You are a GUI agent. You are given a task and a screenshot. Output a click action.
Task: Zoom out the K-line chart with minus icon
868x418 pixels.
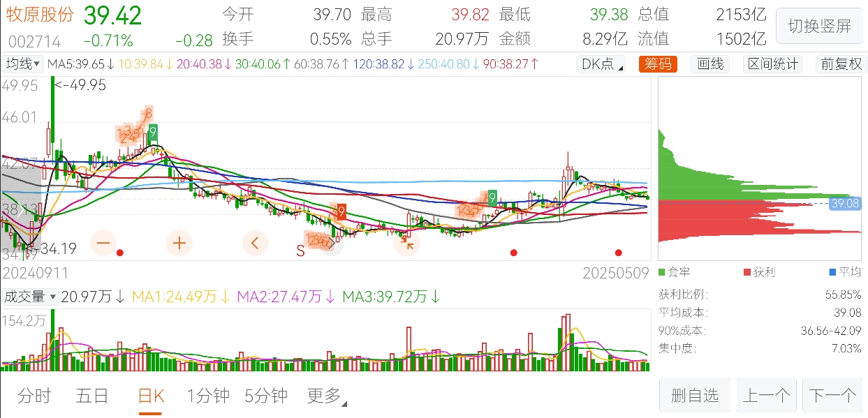point(103,243)
